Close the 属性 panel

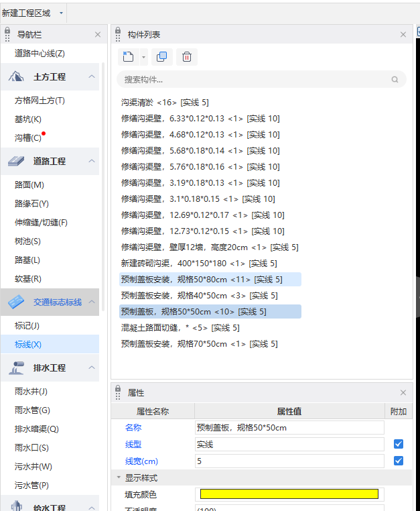(x=403, y=393)
